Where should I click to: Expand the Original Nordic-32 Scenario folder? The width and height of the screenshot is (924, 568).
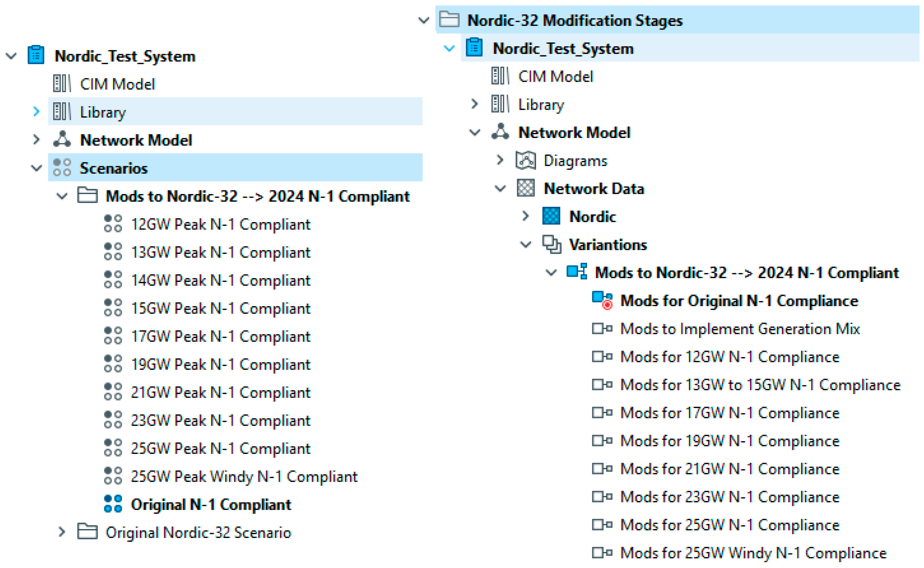tap(62, 532)
